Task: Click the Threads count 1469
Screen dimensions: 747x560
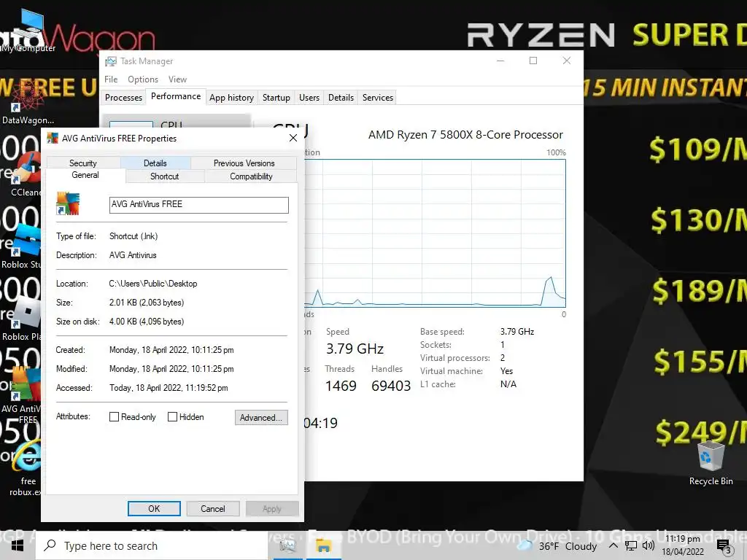Action: 341,386
